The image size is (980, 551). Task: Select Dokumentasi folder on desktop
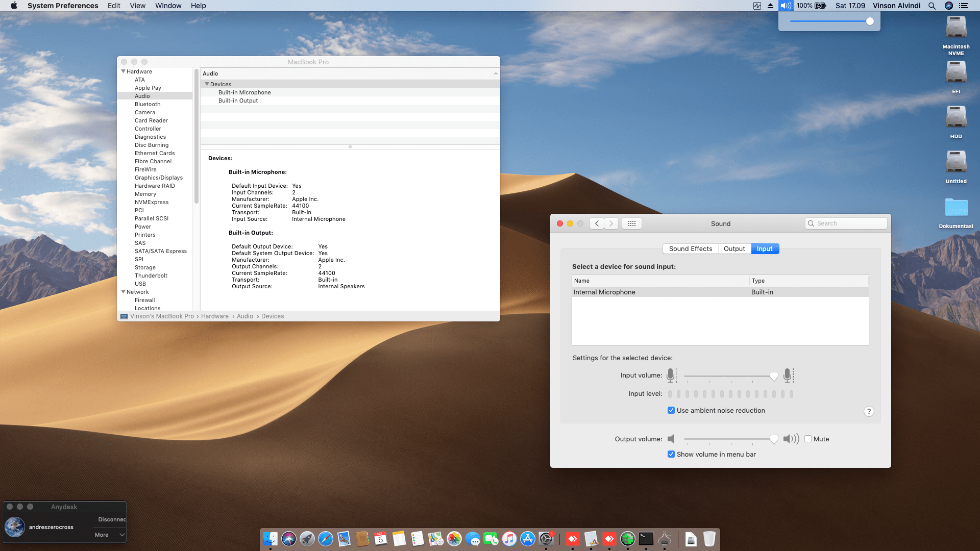956,208
